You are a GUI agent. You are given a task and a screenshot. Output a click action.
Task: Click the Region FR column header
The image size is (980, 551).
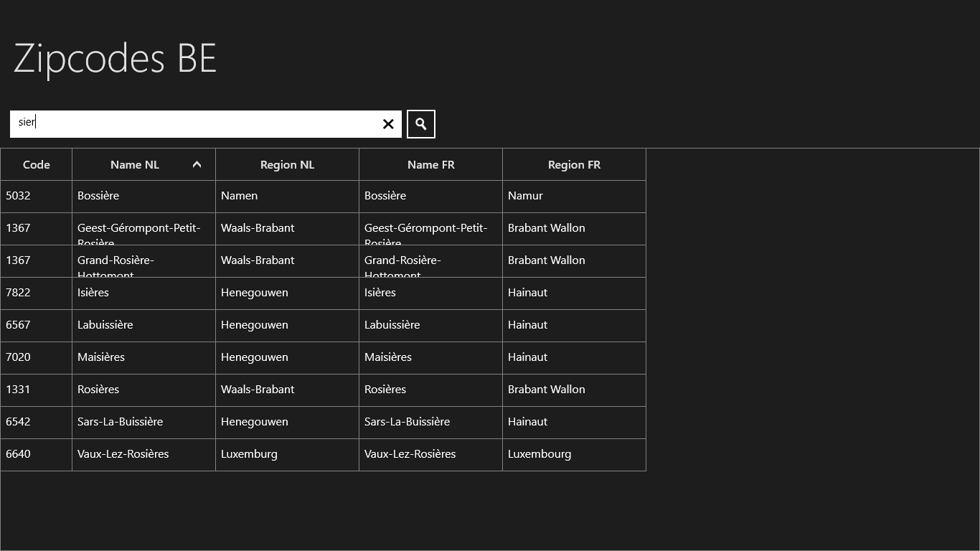(x=574, y=165)
